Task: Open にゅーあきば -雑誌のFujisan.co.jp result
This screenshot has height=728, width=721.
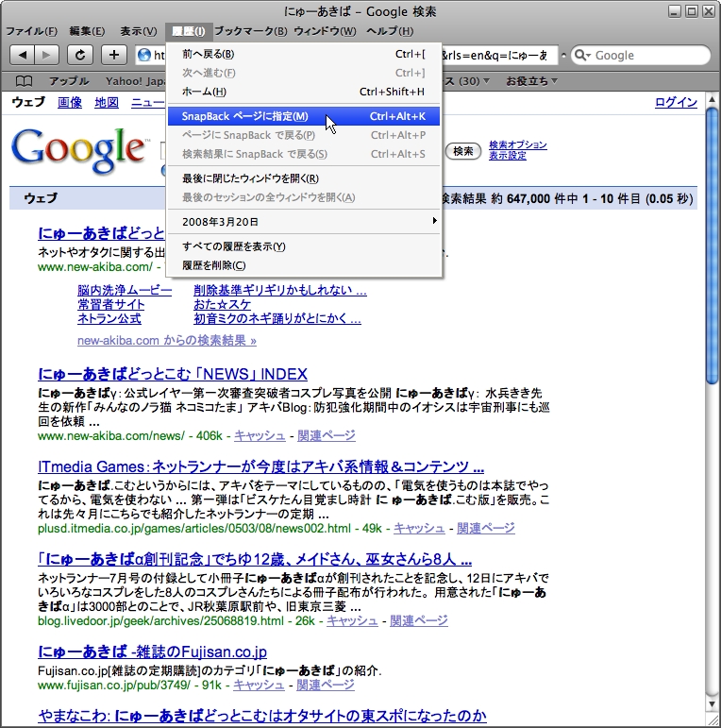Action: click(x=152, y=652)
